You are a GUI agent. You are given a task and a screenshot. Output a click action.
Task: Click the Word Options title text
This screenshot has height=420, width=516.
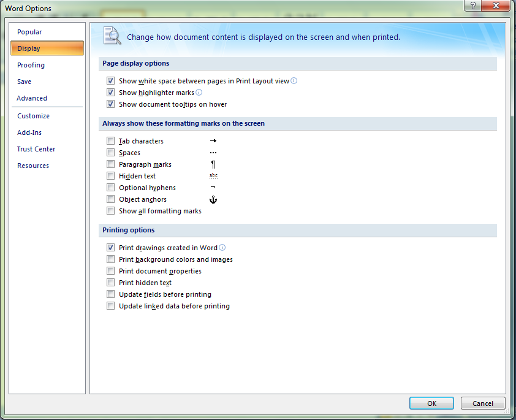pos(28,9)
